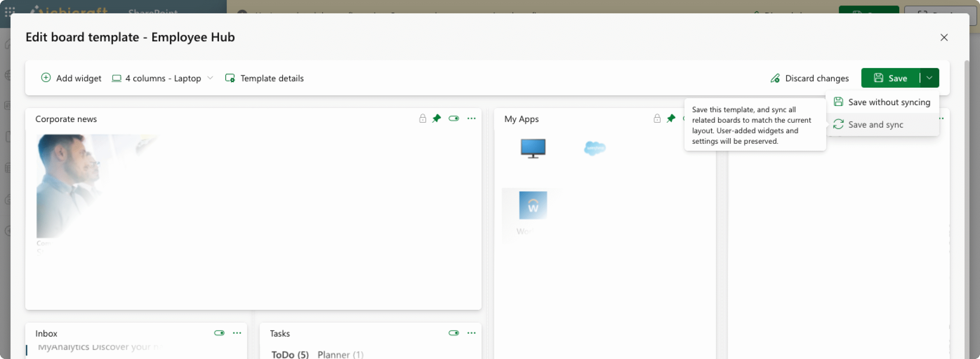980x359 pixels.
Task: Choose Save and sync menu option
Action: (x=875, y=125)
